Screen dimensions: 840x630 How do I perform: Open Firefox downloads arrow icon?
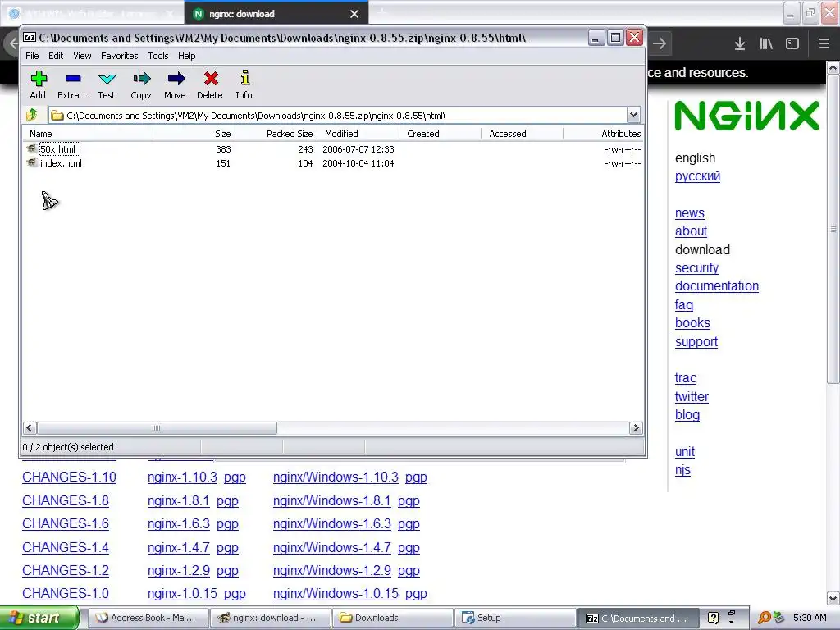click(x=740, y=44)
